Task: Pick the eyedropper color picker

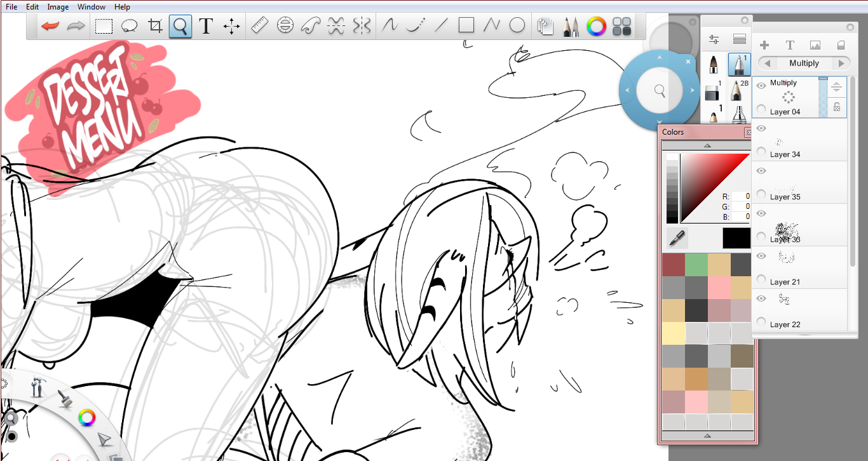Action: click(678, 238)
